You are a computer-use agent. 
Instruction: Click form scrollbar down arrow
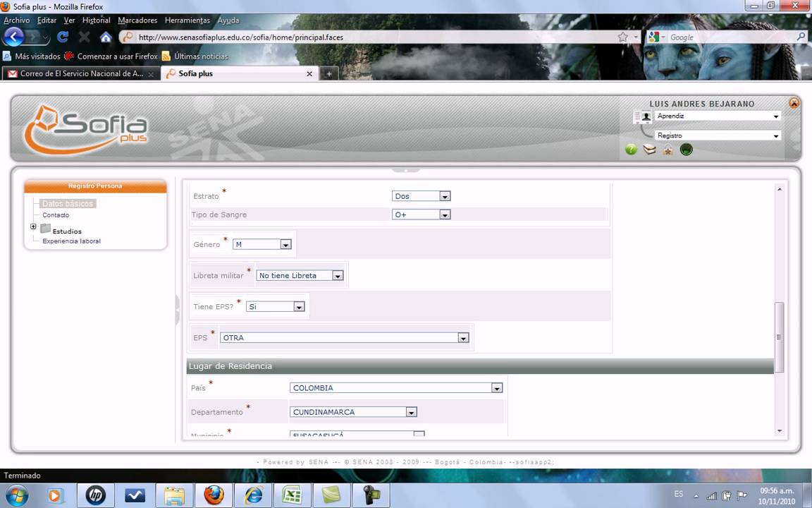pos(780,431)
